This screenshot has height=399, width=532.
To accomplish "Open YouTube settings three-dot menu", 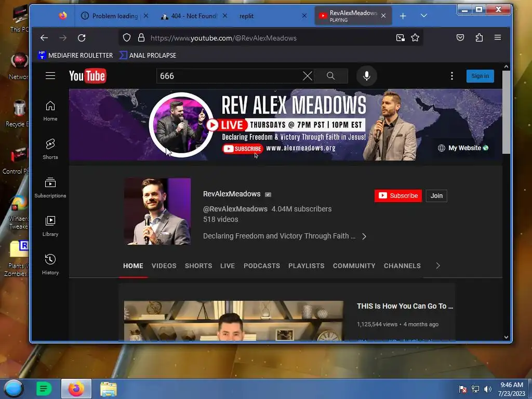I will (x=451, y=76).
